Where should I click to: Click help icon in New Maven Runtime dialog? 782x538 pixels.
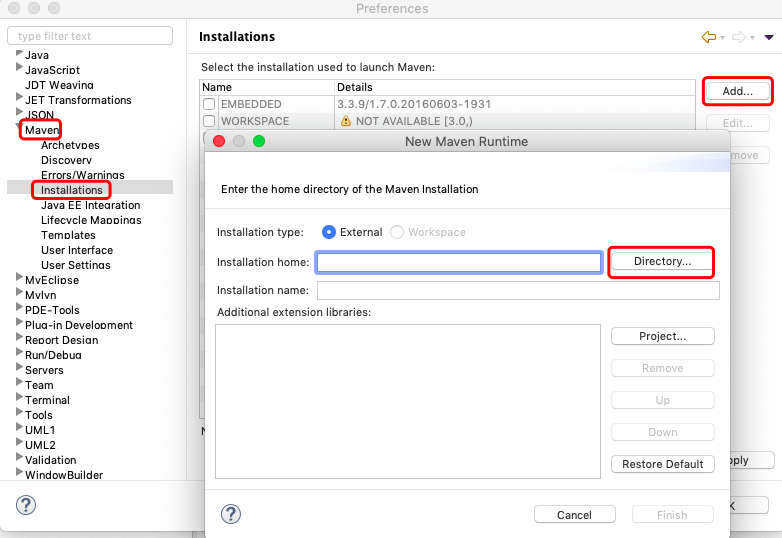[231, 514]
